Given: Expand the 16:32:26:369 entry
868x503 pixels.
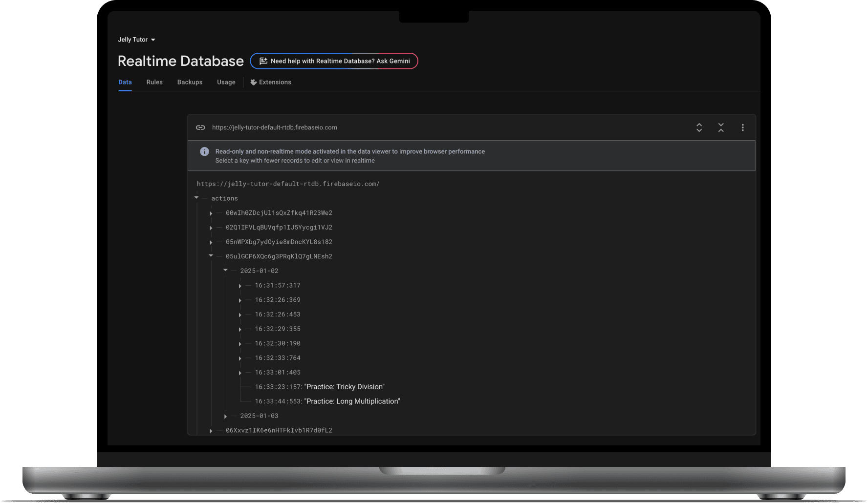Looking at the screenshot, I should [x=240, y=300].
